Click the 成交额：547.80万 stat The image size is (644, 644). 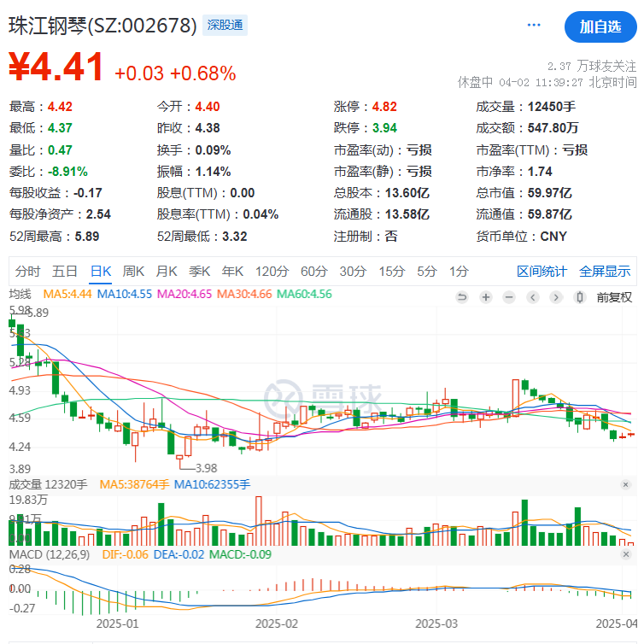(x=527, y=128)
